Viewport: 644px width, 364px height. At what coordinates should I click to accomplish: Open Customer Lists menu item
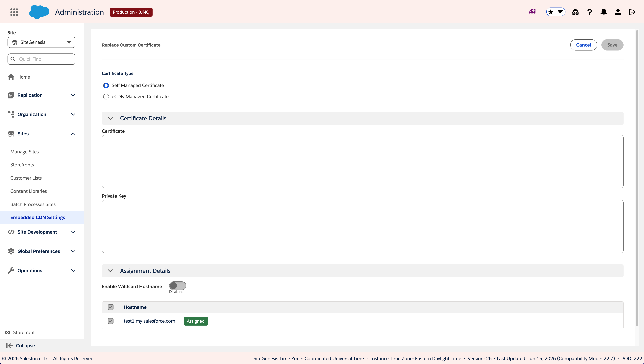(26, 178)
